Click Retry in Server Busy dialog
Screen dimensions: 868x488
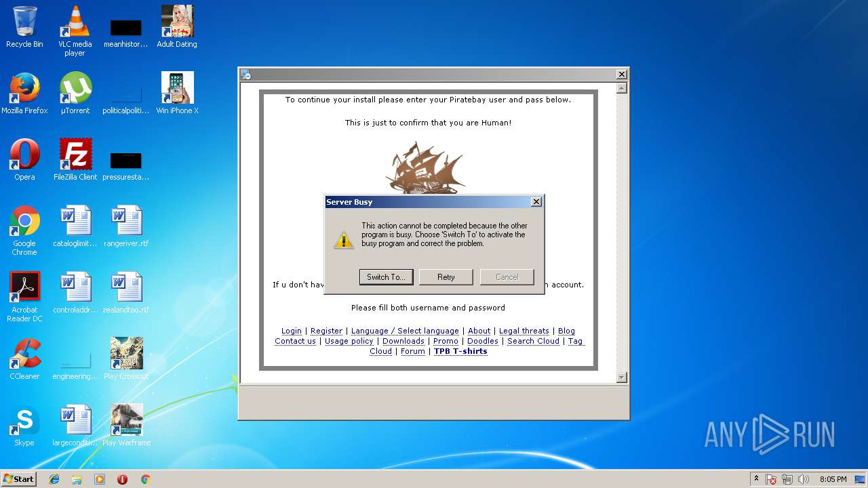coord(446,277)
